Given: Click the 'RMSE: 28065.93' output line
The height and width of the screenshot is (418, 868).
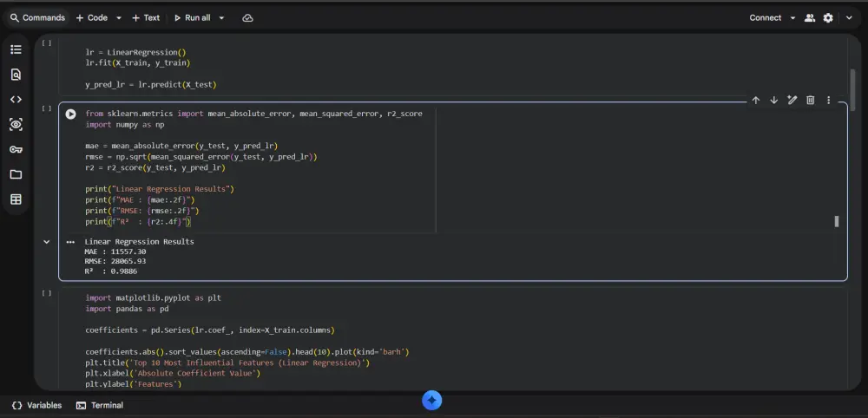Looking at the screenshot, I should click(115, 262).
